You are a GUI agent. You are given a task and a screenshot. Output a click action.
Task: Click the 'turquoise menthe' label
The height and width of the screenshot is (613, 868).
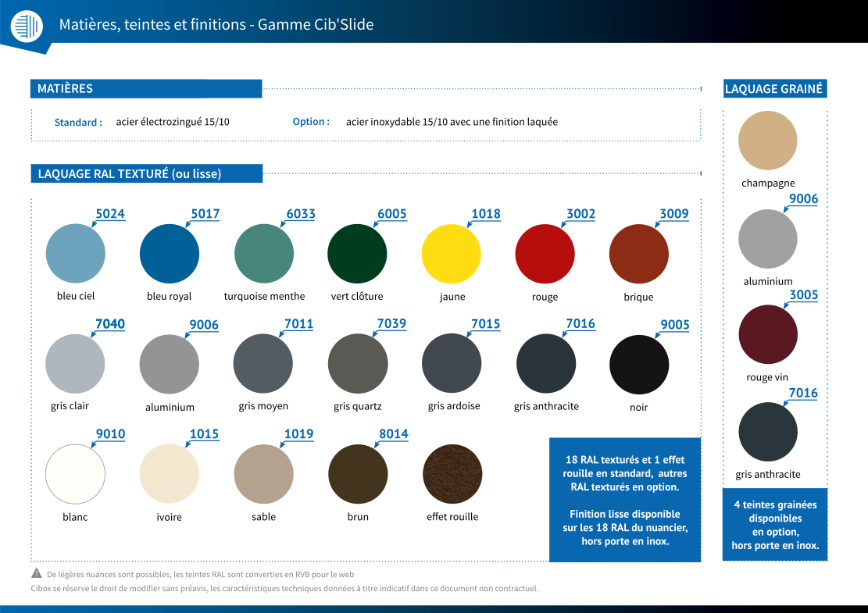click(x=264, y=296)
